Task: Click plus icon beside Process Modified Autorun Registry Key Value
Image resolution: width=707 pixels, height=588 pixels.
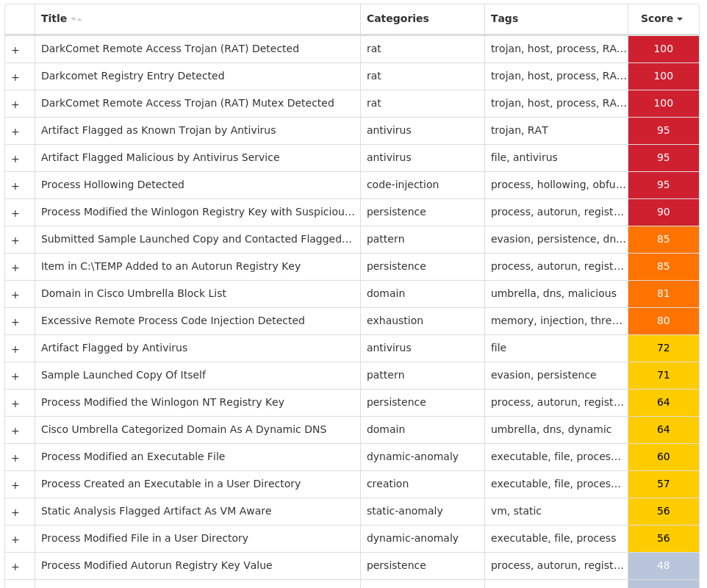Action: [15, 567]
